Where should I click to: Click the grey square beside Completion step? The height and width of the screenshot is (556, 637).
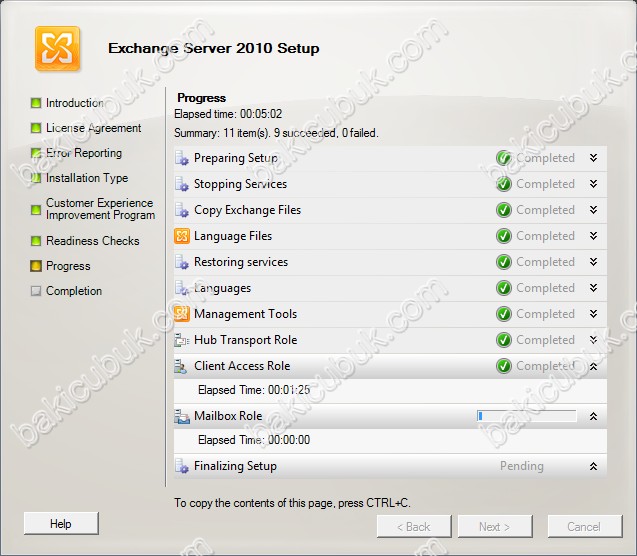36,291
